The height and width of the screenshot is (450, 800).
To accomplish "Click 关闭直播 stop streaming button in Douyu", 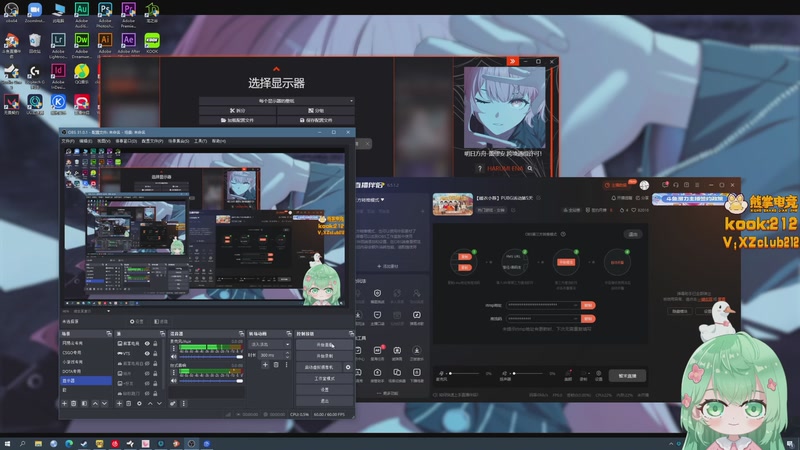I will [627, 376].
